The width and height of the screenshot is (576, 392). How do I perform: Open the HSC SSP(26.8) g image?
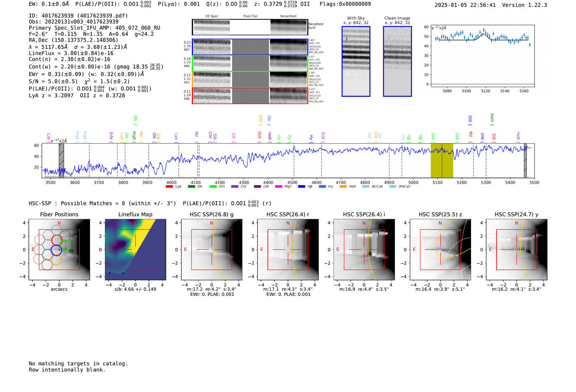coord(212,250)
